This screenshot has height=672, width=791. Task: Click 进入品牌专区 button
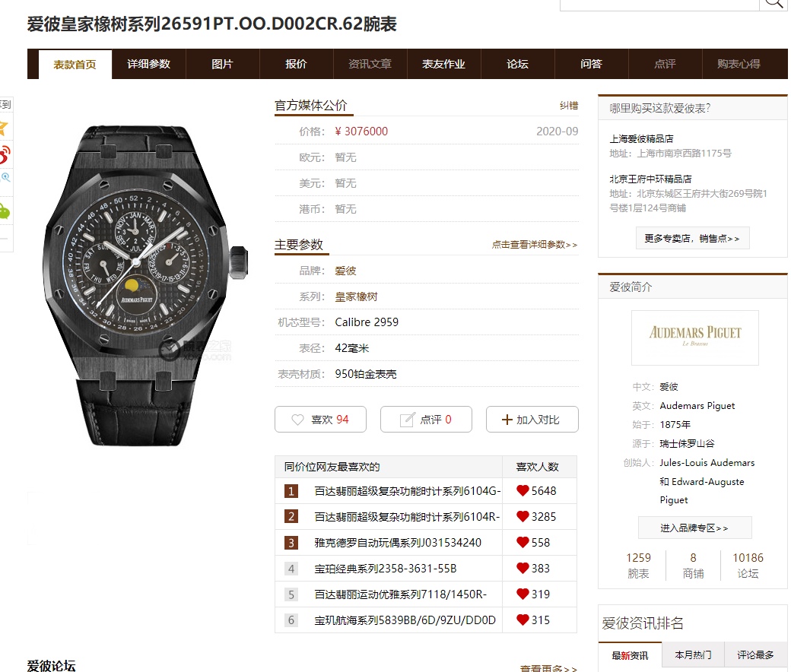(x=694, y=528)
